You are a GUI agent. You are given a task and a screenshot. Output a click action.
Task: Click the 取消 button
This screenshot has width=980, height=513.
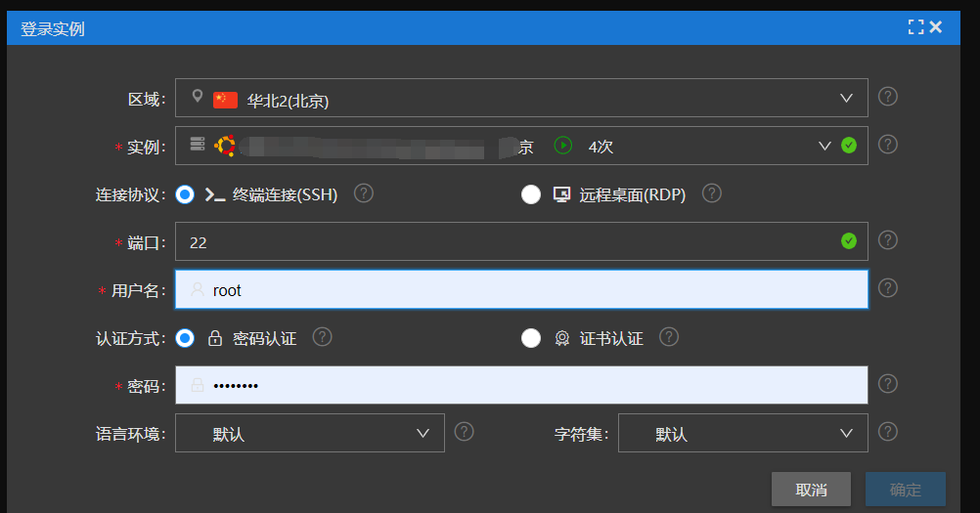811,490
